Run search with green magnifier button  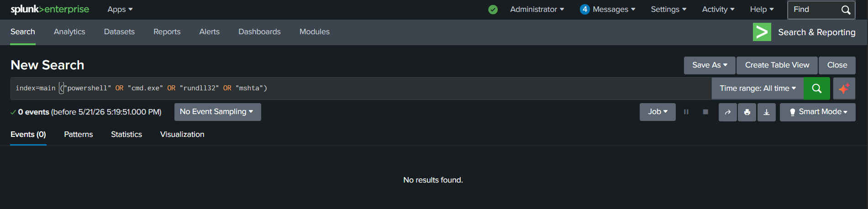click(816, 89)
